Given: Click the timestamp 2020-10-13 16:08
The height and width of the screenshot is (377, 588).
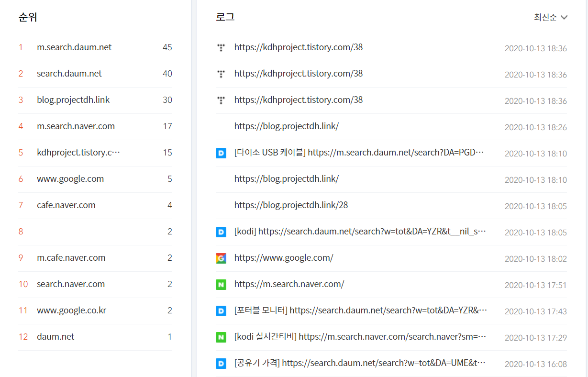Looking at the screenshot, I should click(x=536, y=364).
